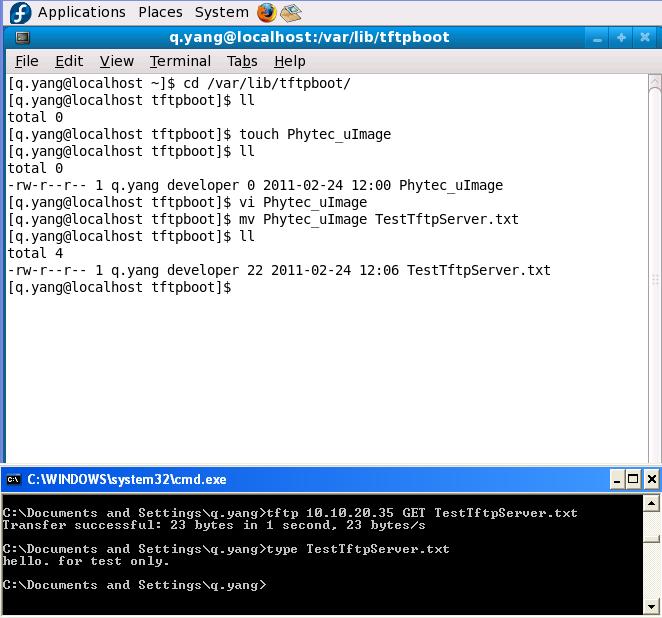Click the final cmd prompt line
The width and height of the screenshot is (662, 618).
pyautogui.click(x=135, y=585)
